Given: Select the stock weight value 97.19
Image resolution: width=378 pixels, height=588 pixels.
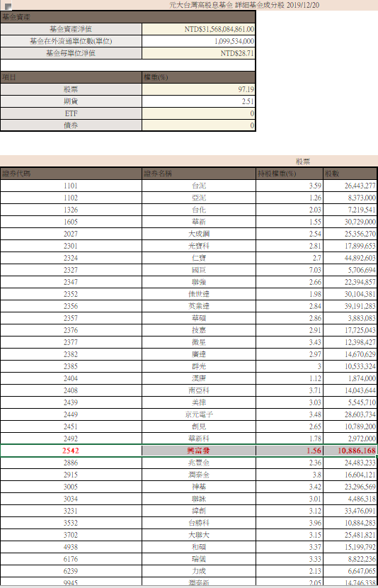Looking at the screenshot, I should (246, 89).
